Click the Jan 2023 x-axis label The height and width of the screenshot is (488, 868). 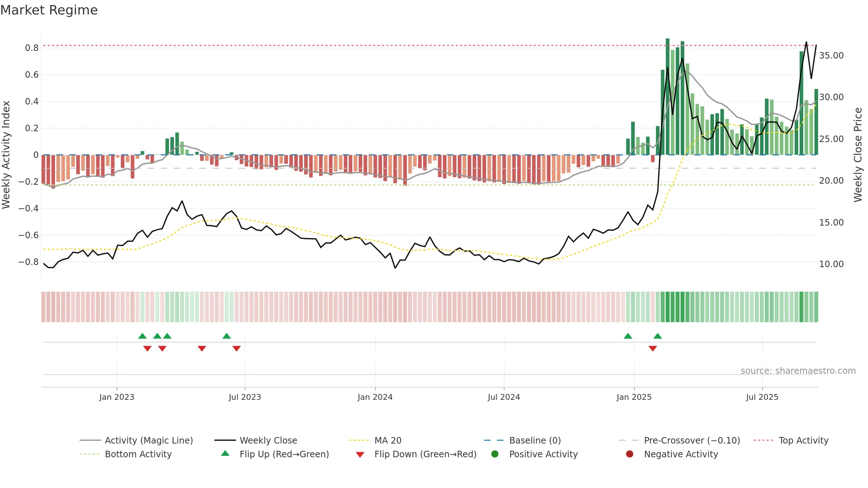(117, 397)
